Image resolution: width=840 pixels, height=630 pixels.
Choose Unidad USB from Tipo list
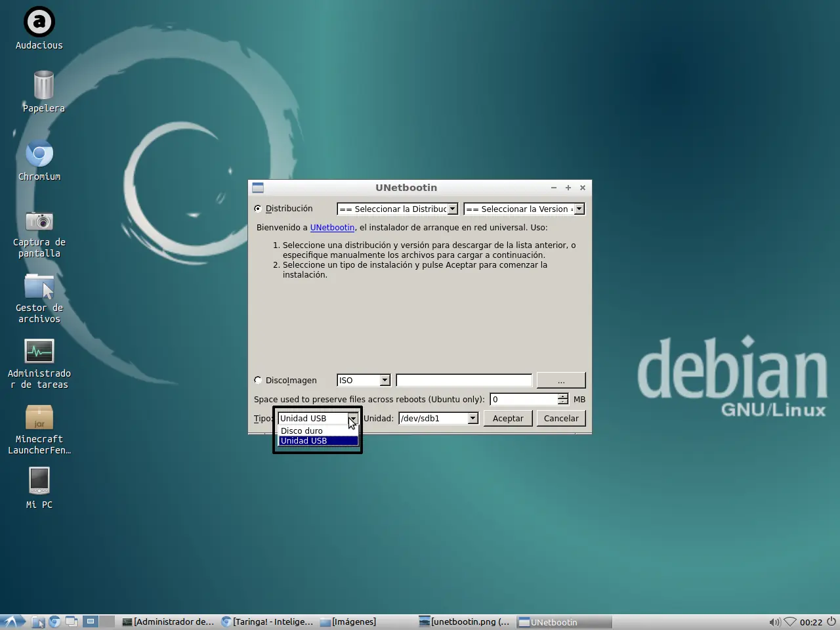(x=318, y=441)
